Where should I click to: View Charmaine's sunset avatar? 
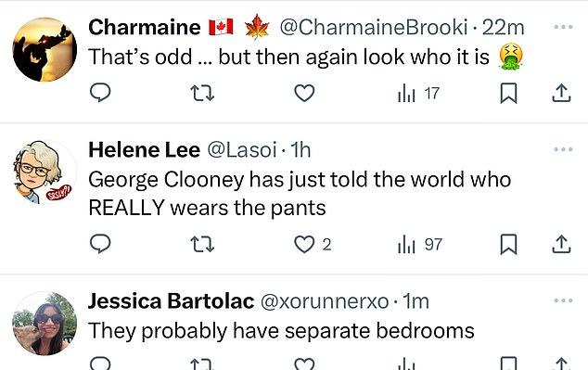pos(45,49)
